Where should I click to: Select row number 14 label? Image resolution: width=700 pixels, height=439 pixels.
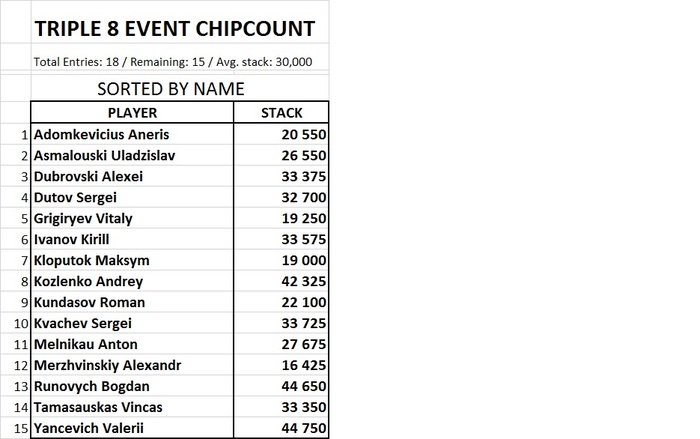[x=15, y=407]
